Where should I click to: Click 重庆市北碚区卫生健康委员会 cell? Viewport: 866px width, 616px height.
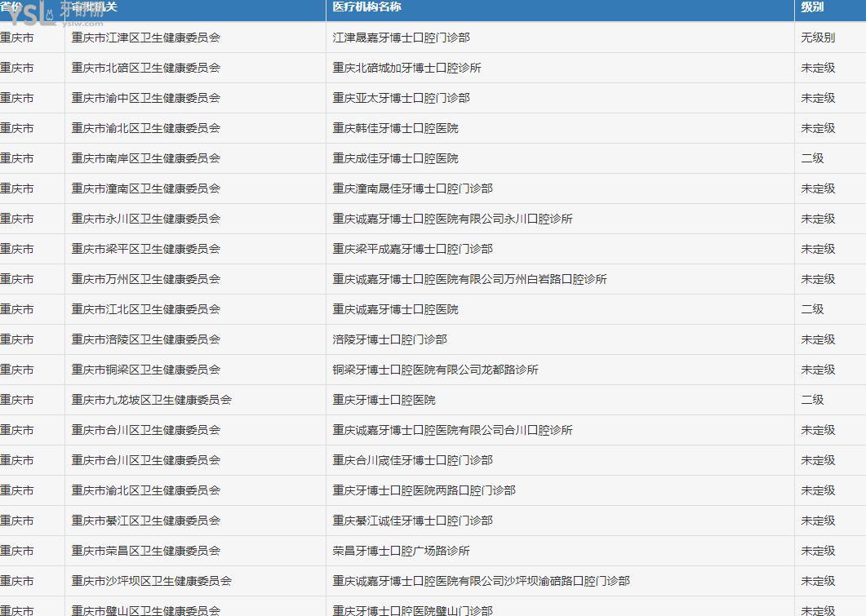tap(146, 68)
